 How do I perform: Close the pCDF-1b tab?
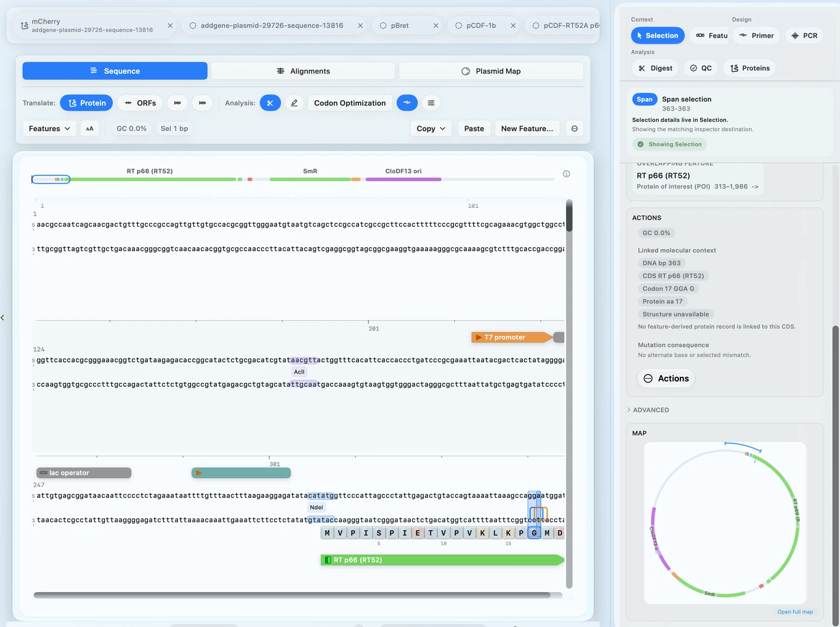513,25
